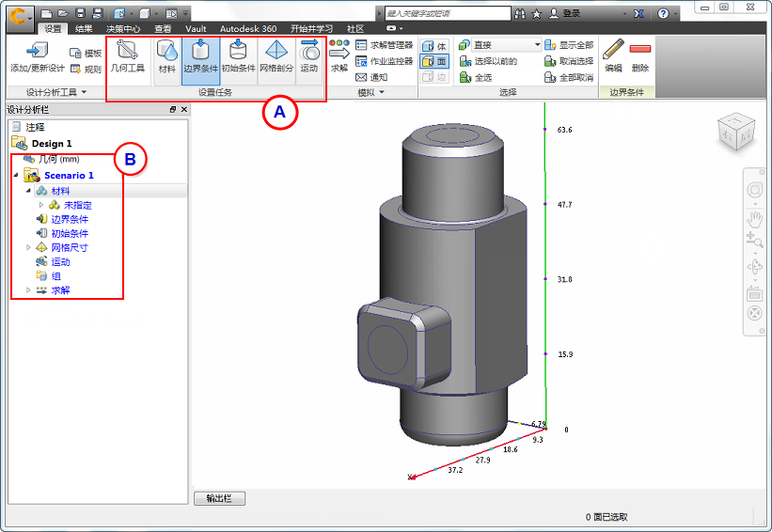
Task: Click the 登录 sign-in button
Action: pos(565,14)
